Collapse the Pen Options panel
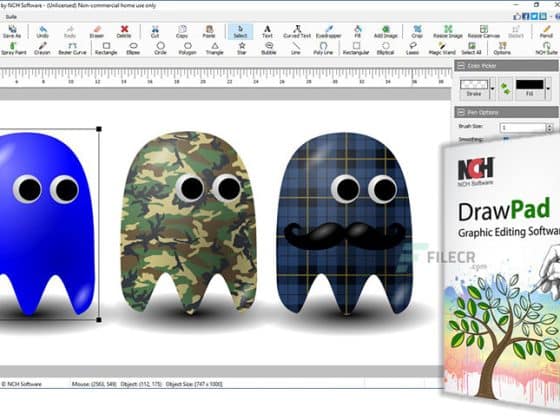 coord(461,112)
